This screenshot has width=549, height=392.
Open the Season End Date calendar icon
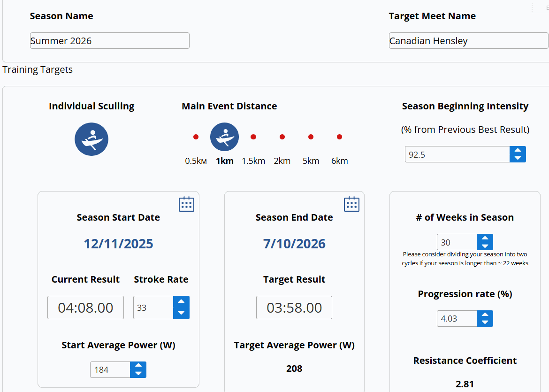click(x=351, y=204)
